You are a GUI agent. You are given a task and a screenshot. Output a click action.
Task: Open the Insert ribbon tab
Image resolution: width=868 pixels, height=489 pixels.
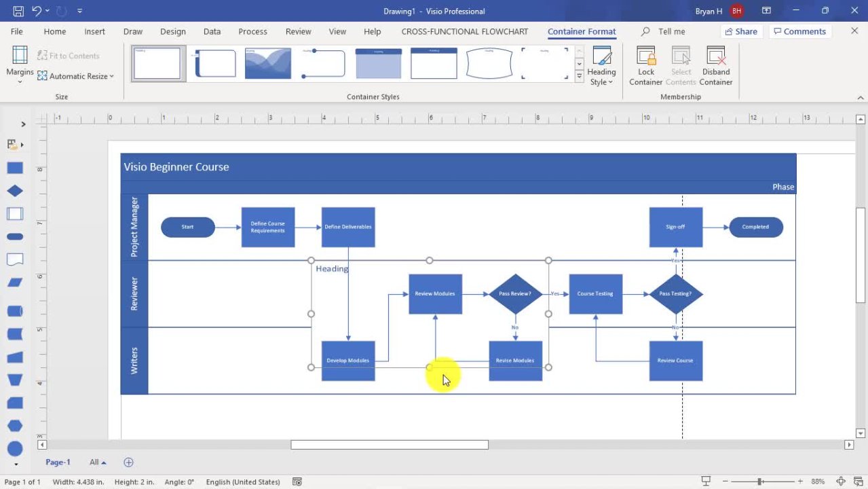[94, 31]
